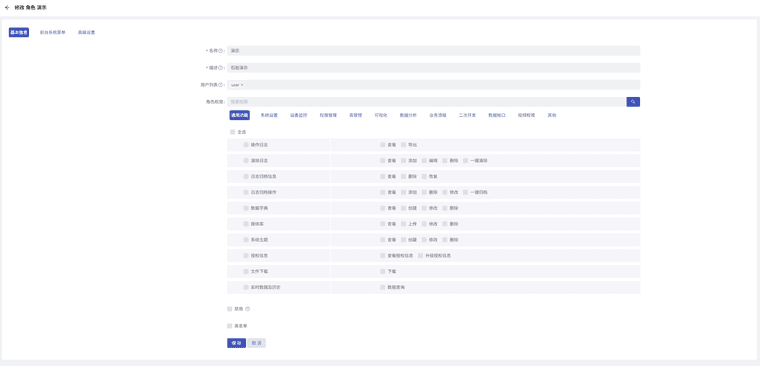Select the 二次开发 permission tab
The height and width of the screenshot is (366, 760).
(467, 115)
